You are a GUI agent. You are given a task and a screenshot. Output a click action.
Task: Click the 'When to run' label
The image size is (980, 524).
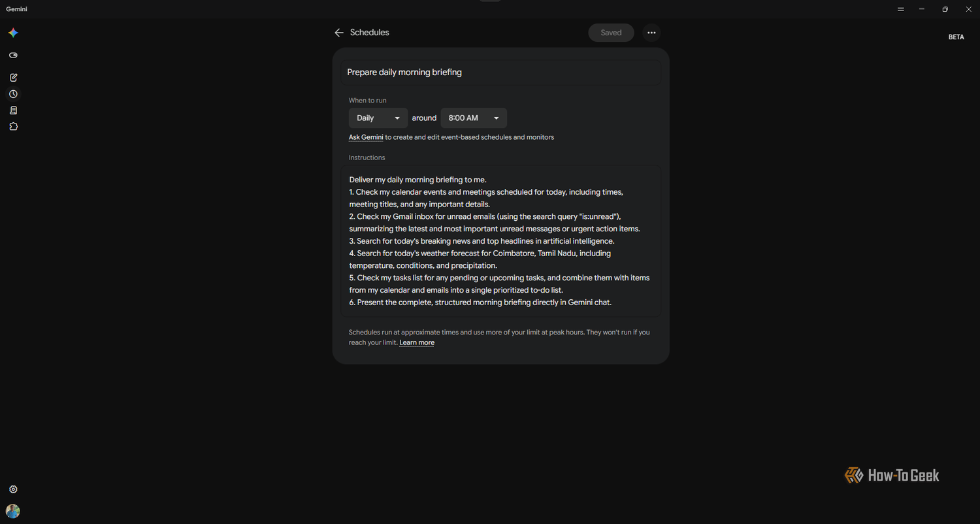[x=368, y=101]
